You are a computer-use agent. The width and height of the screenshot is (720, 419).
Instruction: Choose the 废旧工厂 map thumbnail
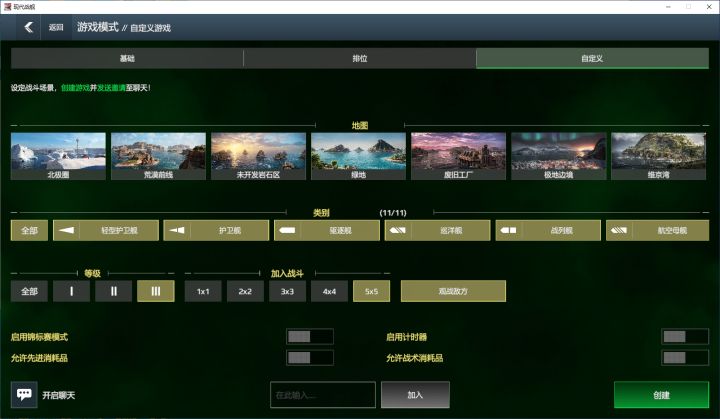pyautogui.click(x=458, y=156)
